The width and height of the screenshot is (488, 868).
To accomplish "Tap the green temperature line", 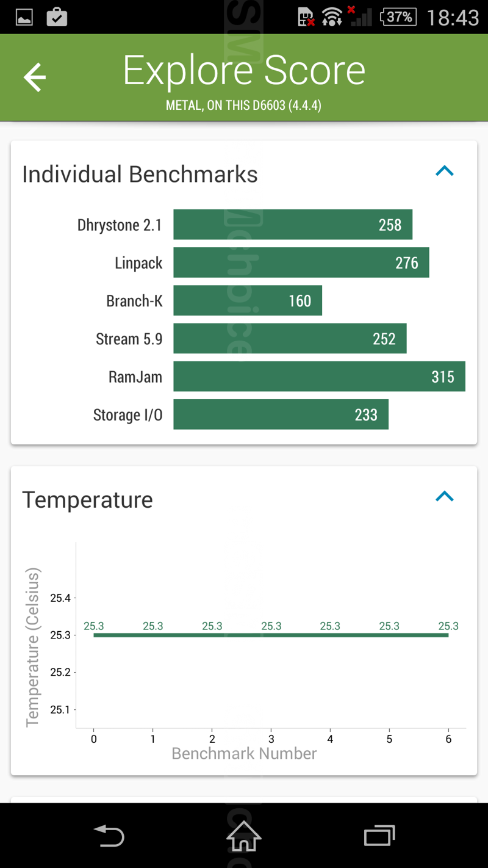I will click(x=271, y=635).
